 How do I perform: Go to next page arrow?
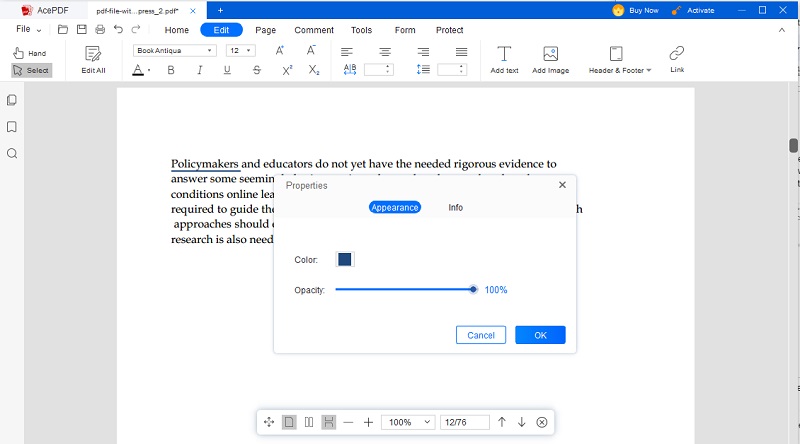coord(521,422)
